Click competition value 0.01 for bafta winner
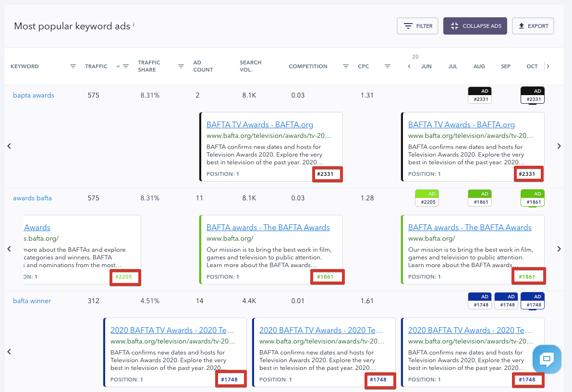The image size is (572, 392). click(298, 301)
